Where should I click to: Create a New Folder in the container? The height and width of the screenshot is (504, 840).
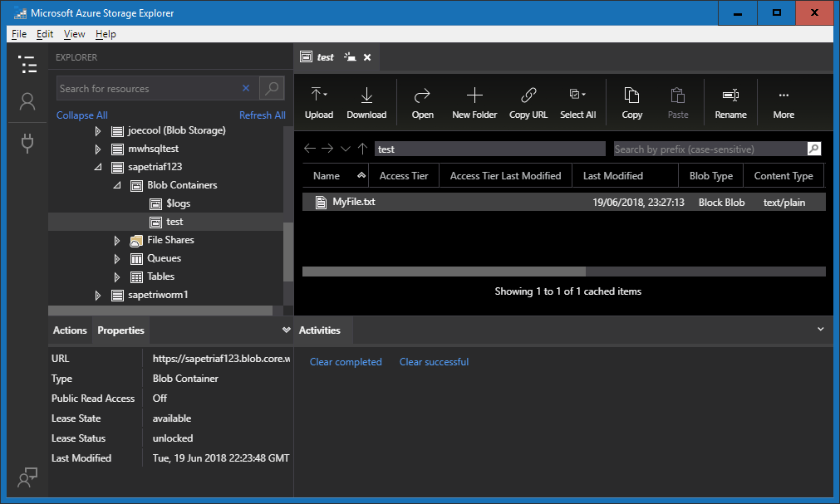tap(474, 101)
